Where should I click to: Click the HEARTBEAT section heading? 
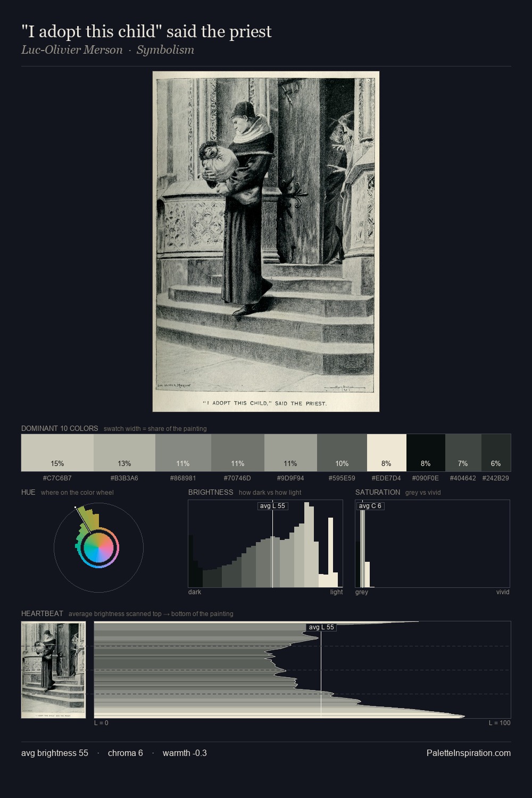pos(42,613)
